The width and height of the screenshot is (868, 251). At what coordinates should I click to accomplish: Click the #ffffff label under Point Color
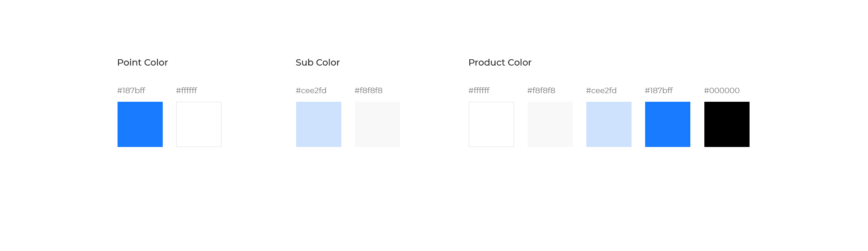(187, 90)
